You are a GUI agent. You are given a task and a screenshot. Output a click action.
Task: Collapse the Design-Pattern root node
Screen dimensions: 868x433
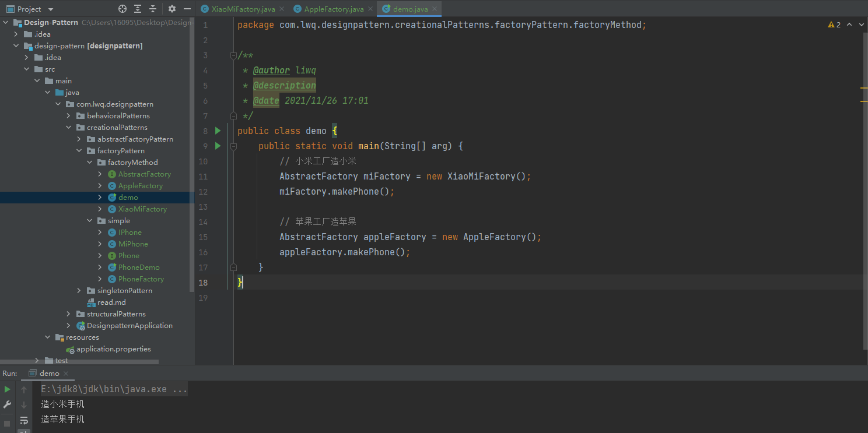[x=6, y=23]
